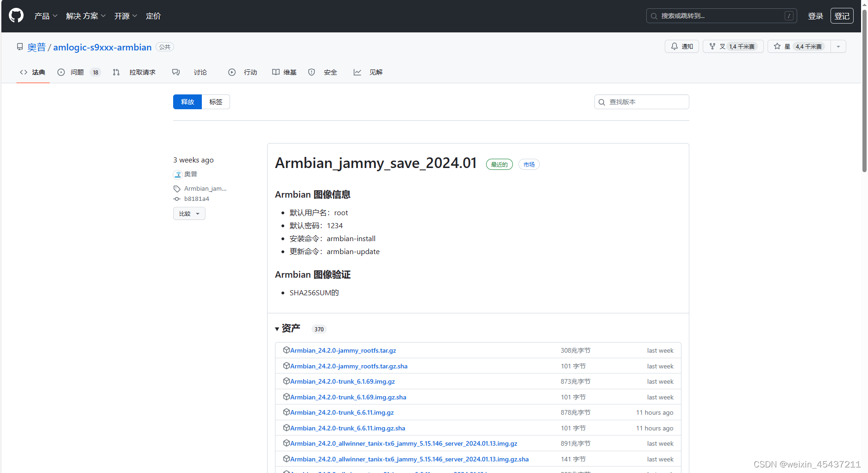The height and width of the screenshot is (473, 868).
Task: Go to the 定价 page
Action: [x=153, y=16]
